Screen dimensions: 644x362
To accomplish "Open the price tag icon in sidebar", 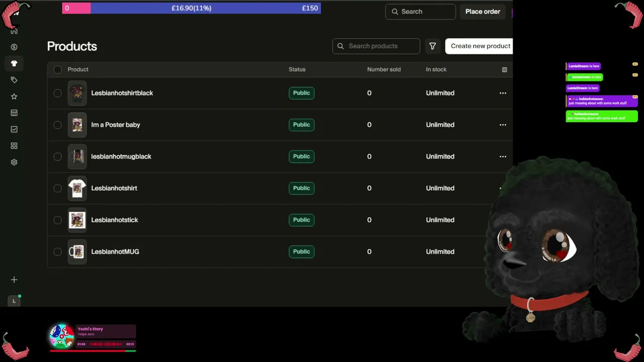I will (14, 80).
